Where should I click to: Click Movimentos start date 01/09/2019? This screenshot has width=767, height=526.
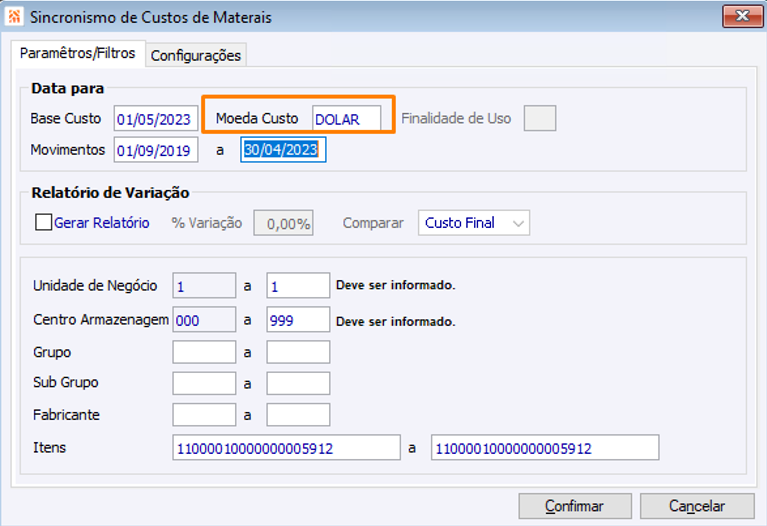(x=156, y=150)
